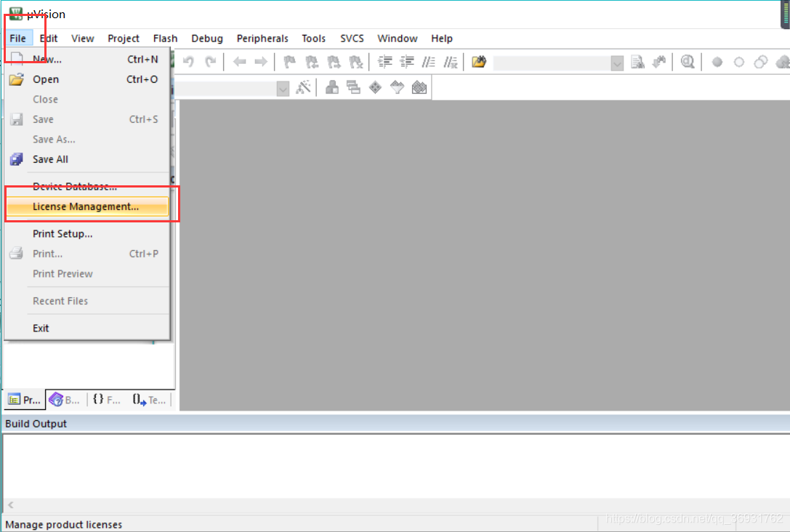Open the Help menu

442,39
